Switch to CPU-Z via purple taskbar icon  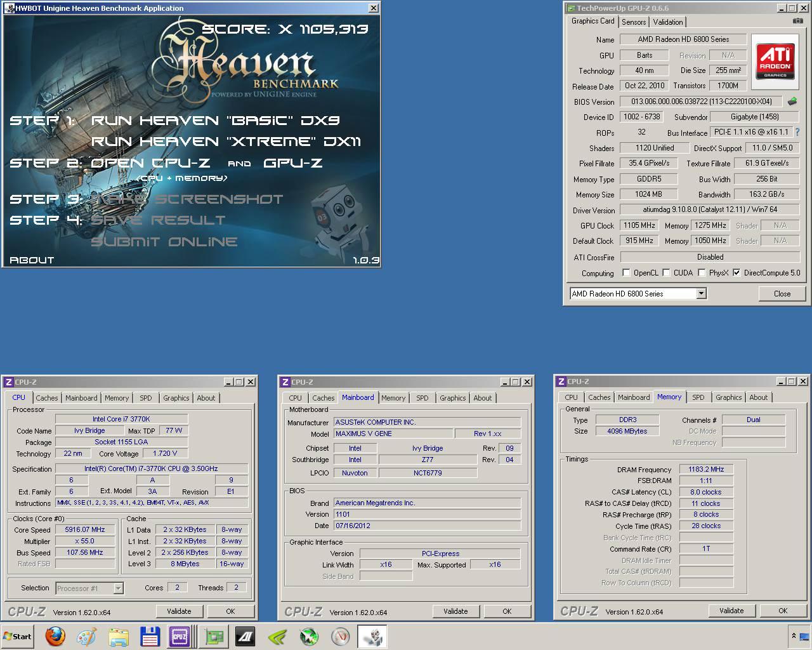point(179,636)
